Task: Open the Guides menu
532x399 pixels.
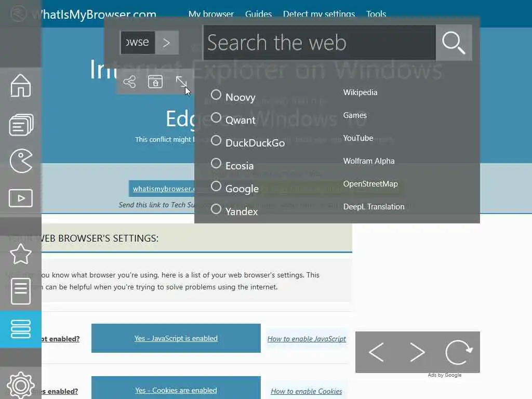Action: point(259,14)
